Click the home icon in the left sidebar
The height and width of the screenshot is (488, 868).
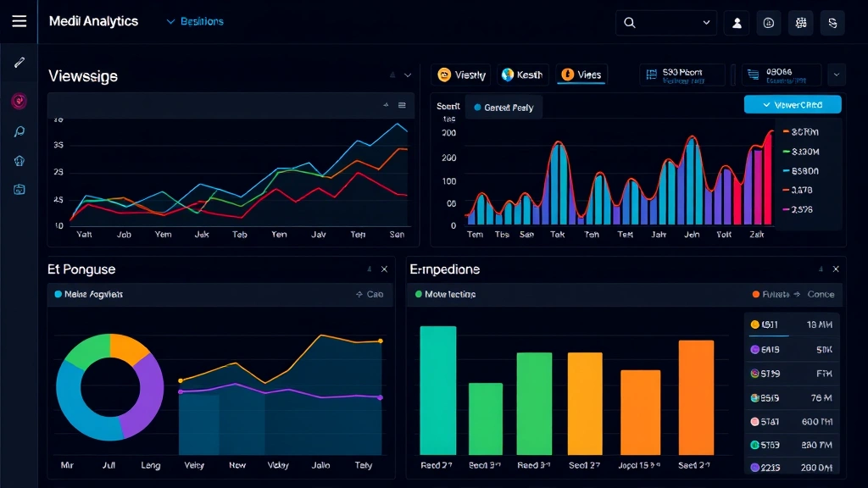click(19, 159)
